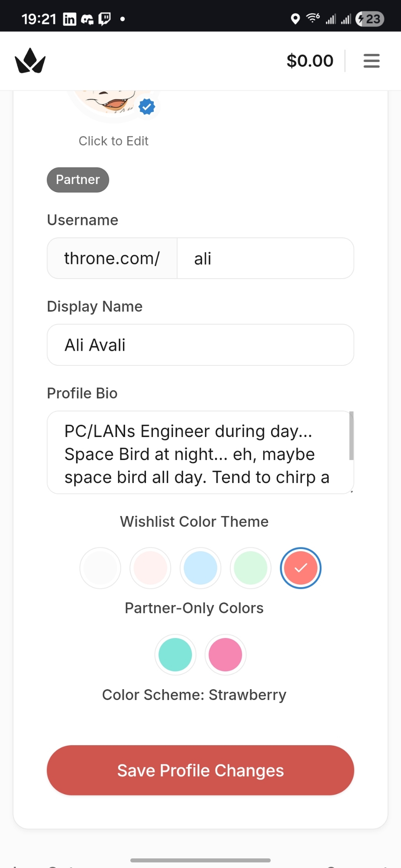Click the $0.00 balance

coord(310,61)
